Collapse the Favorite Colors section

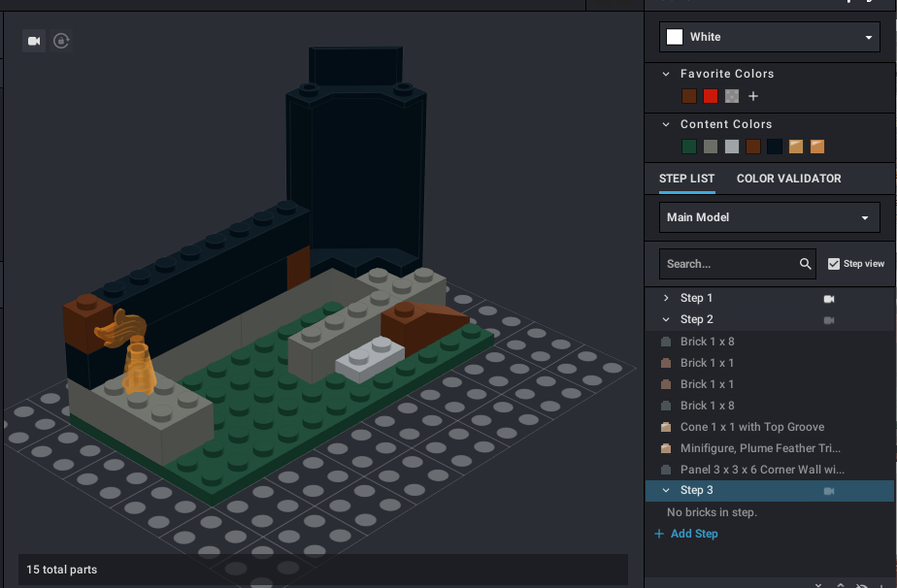(666, 74)
